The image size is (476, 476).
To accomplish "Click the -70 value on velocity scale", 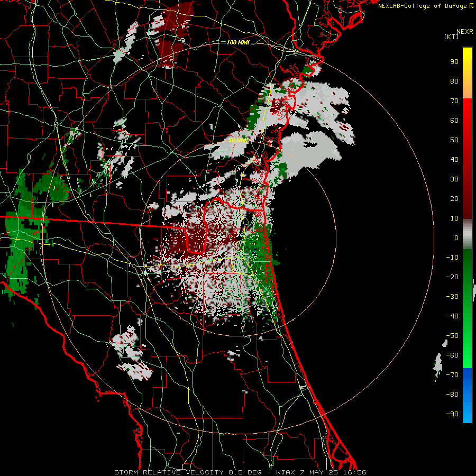I will (x=452, y=375).
